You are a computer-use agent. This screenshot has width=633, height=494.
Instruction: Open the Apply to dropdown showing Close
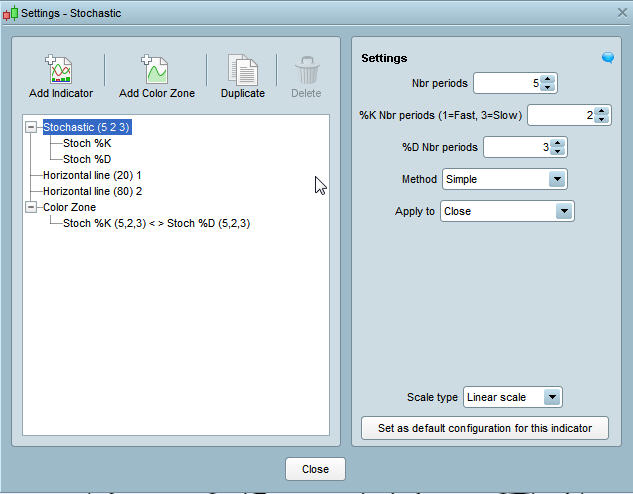tap(507, 211)
